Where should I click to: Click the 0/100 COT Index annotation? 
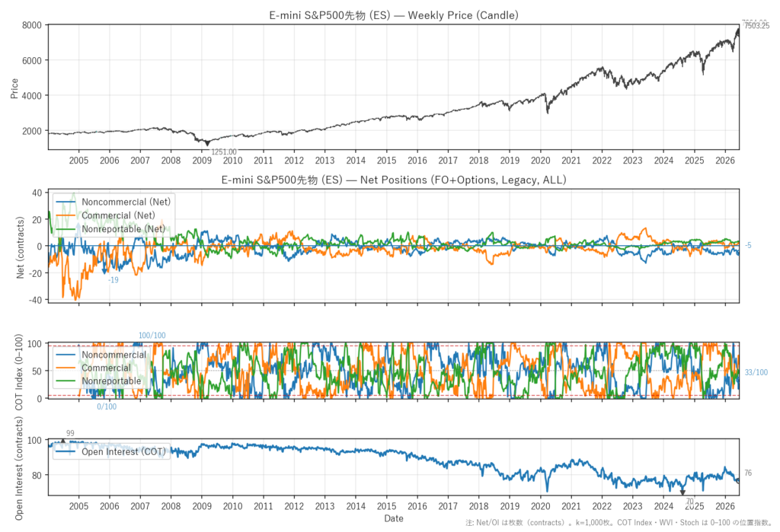pos(107,406)
